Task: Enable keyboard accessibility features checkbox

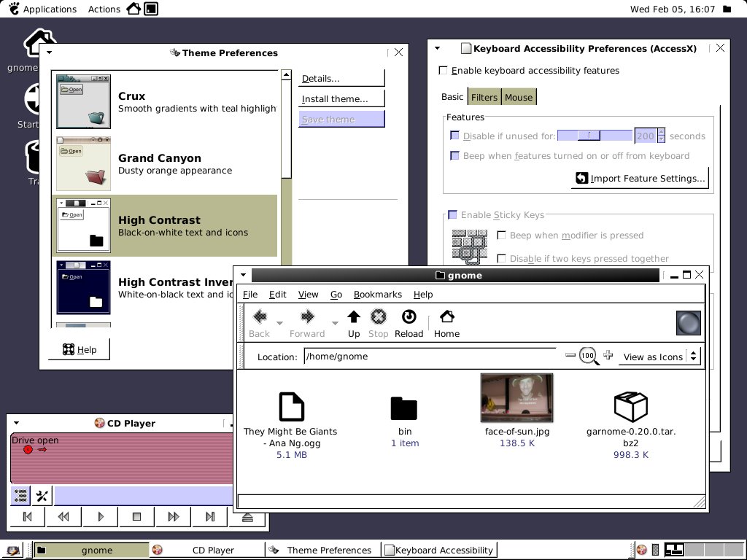Action: coord(443,71)
